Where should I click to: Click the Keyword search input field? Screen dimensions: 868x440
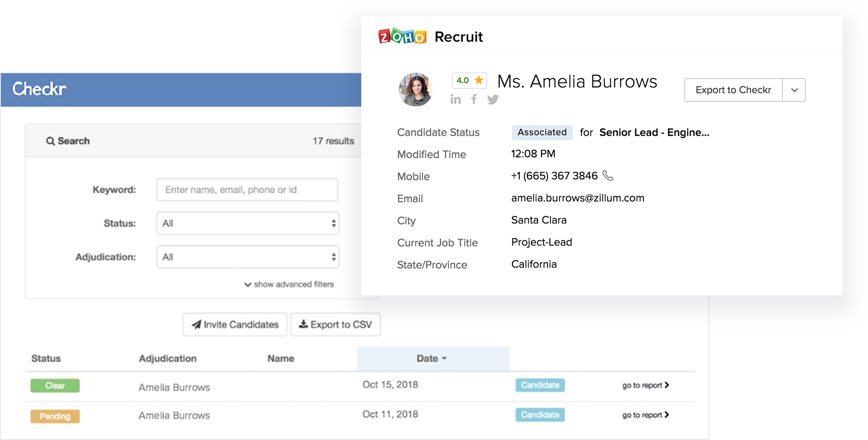(x=247, y=190)
